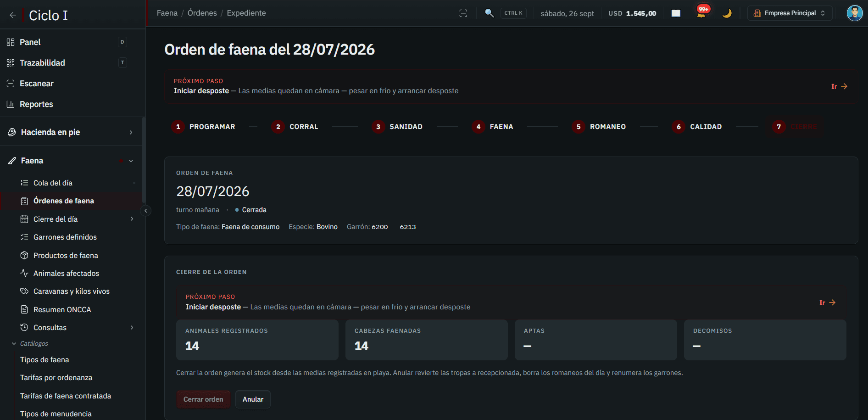Open Panel in sidebar
The image size is (868, 420).
point(67,42)
